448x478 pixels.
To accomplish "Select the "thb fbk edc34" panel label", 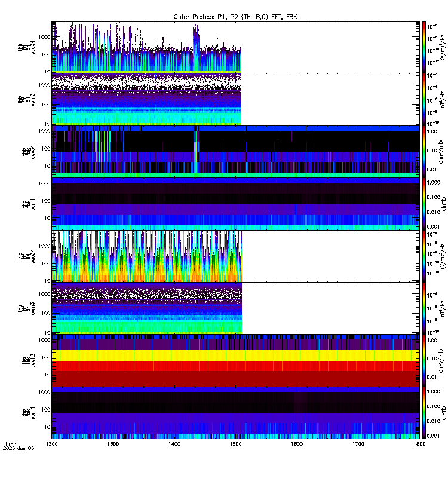I will click(29, 152).
